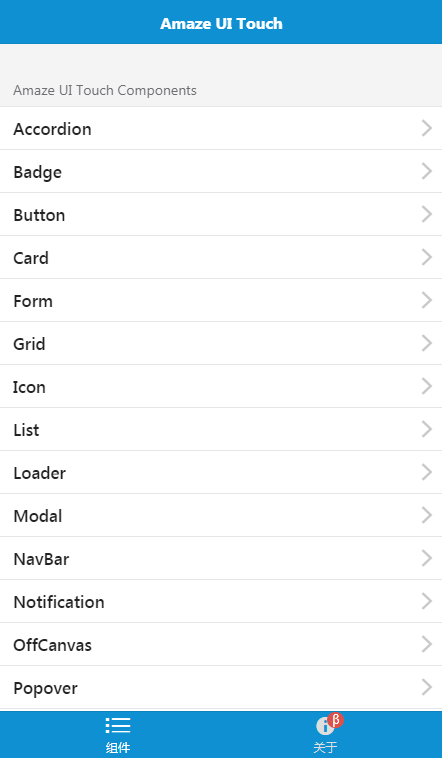Expand the Card row arrow

tap(427, 257)
